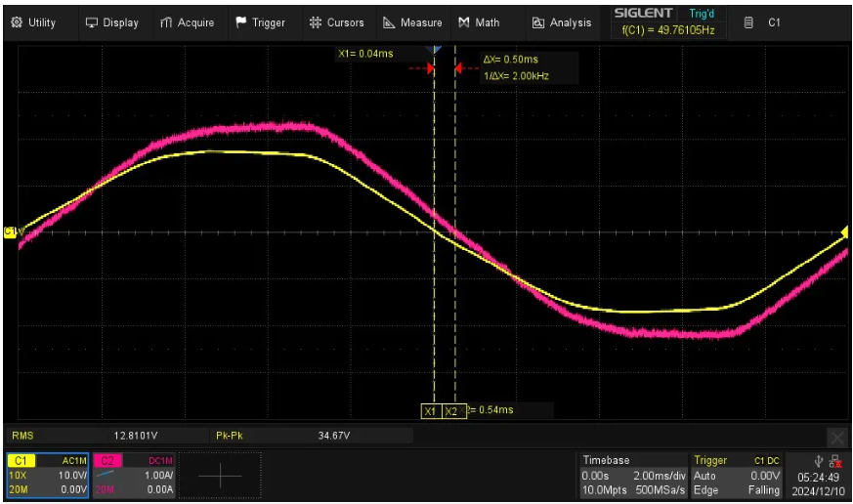Click the C1 ground level marker on left

click(x=12, y=232)
